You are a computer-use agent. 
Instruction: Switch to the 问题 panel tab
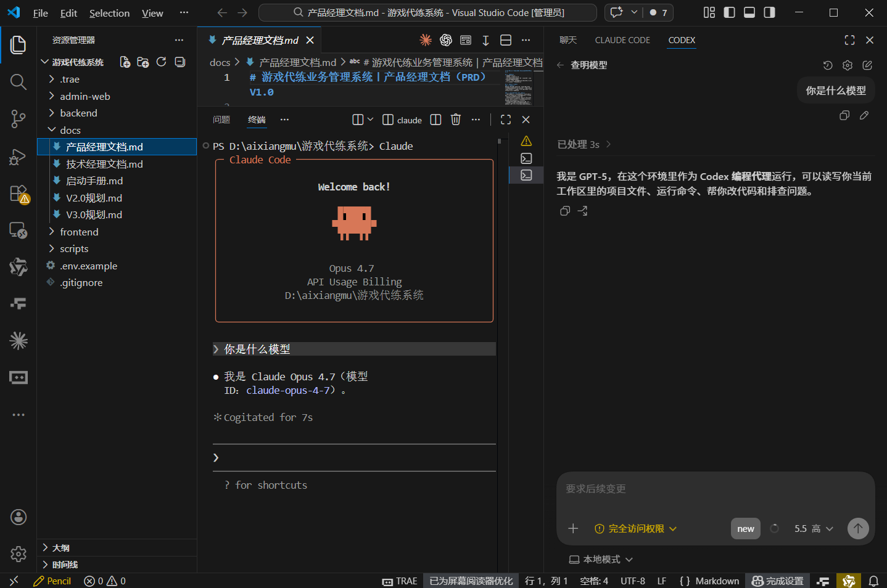(x=221, y=120)
